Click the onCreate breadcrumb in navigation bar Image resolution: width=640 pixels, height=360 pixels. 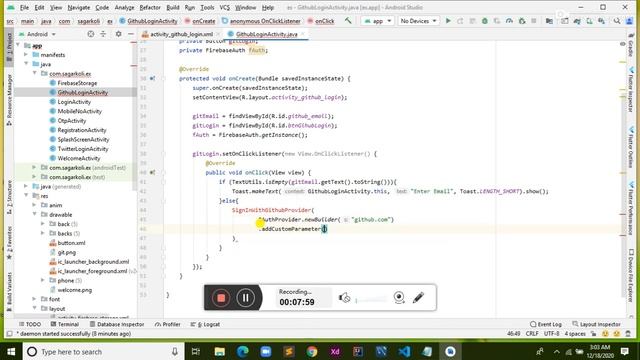pyautogui.click(x=200, y=21)
